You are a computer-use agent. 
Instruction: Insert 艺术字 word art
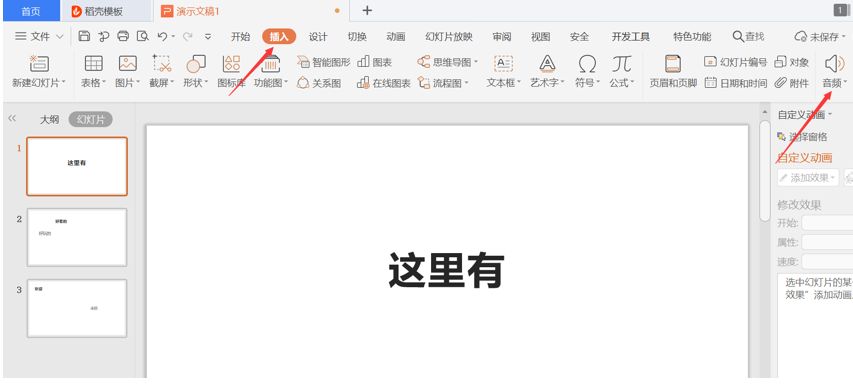pyautogui.click(x=547, y=72)
